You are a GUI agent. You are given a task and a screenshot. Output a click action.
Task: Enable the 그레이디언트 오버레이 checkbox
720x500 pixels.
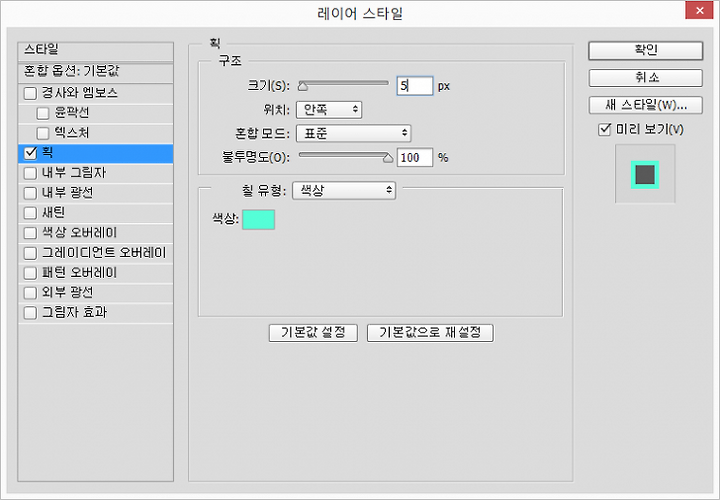pos(30,253)
